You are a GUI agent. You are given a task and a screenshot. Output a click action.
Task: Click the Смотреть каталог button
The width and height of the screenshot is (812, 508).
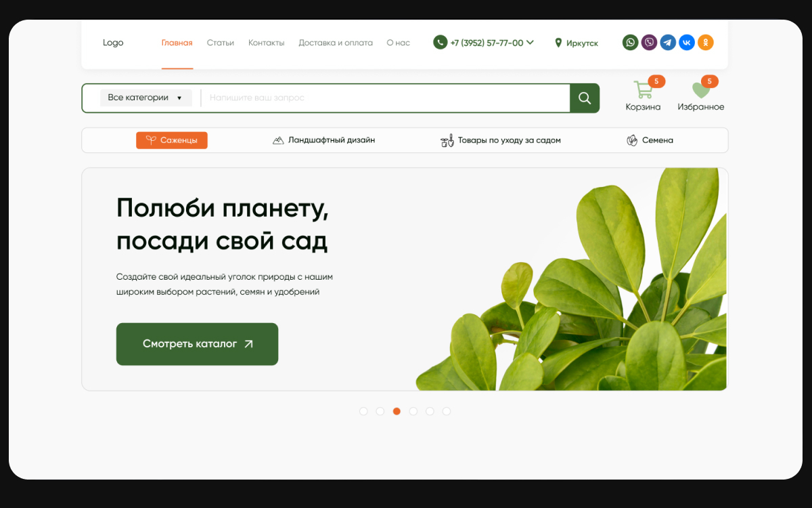197,344
